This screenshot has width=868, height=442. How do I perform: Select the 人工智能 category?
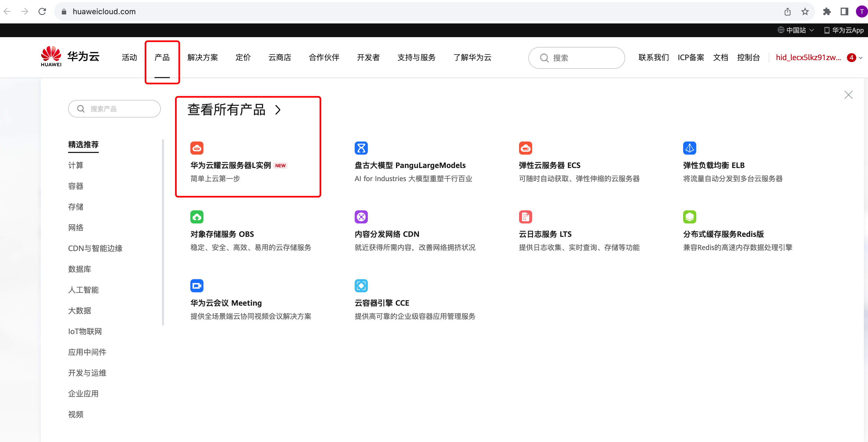[83, 290]
